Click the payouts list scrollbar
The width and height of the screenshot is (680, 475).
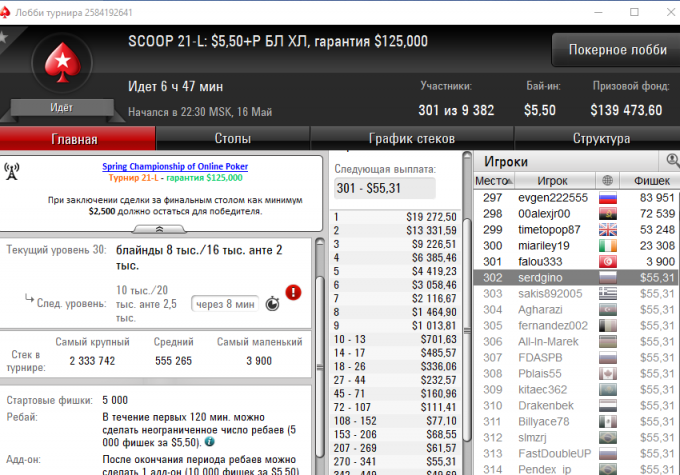click(467, 330)
